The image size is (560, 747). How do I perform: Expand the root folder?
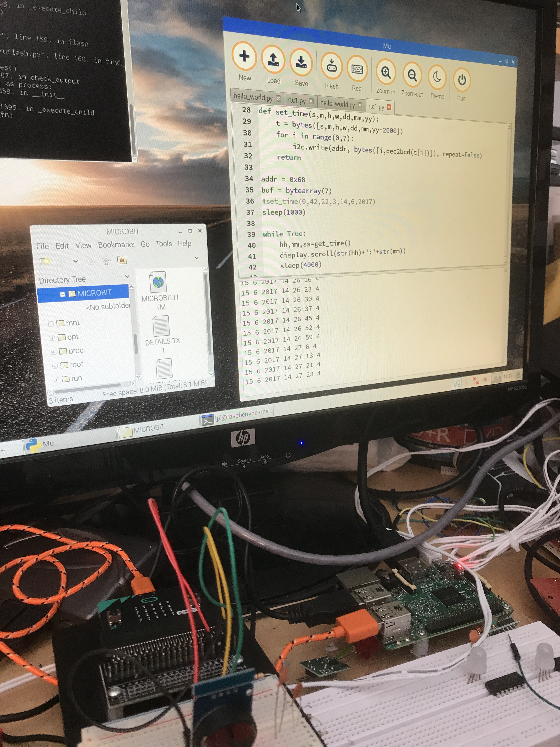click(x=55, y=366)
